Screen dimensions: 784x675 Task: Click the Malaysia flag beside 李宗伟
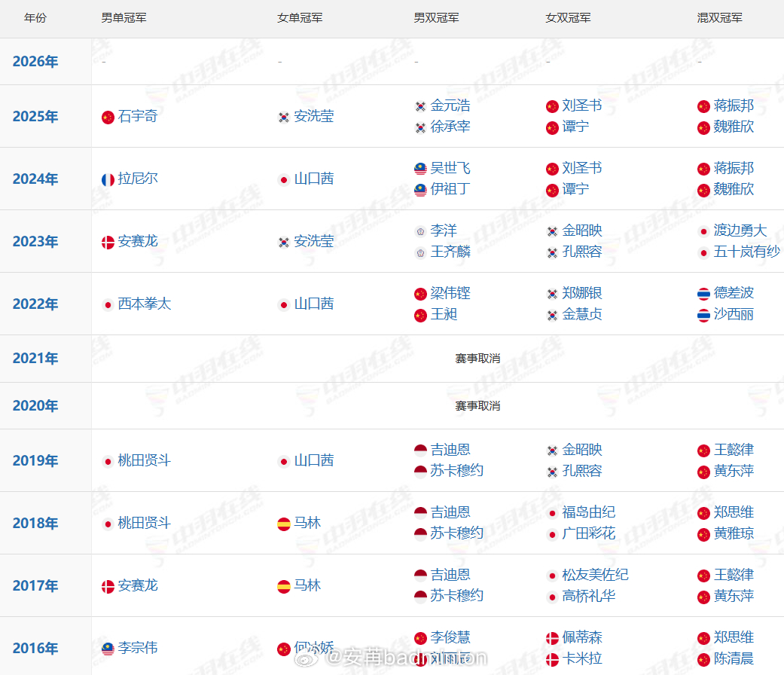(108, 649)
